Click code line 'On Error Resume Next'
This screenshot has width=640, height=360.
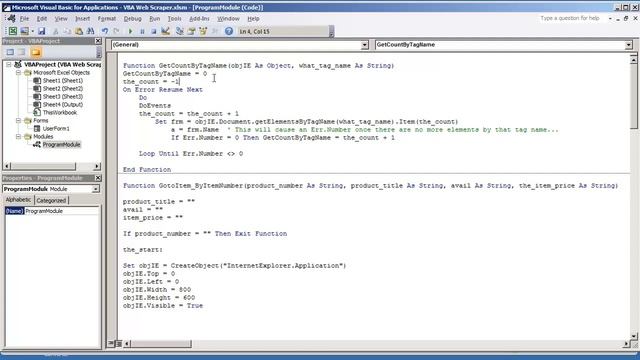[x=163, y=89]
